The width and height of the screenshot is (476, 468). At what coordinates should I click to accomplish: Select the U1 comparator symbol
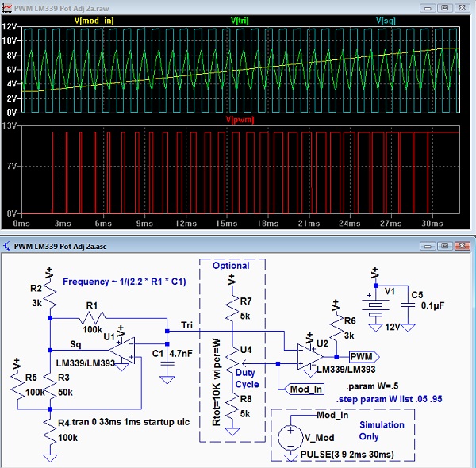(x=121, y=347)
